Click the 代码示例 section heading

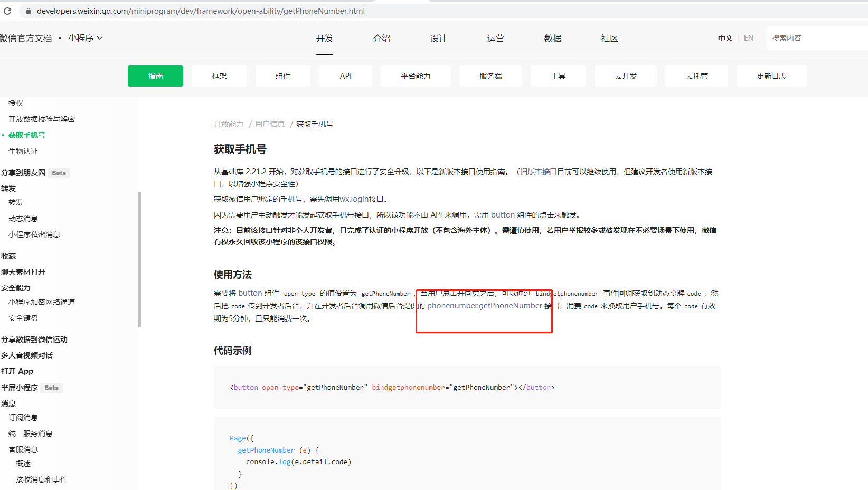click(233, 351)
